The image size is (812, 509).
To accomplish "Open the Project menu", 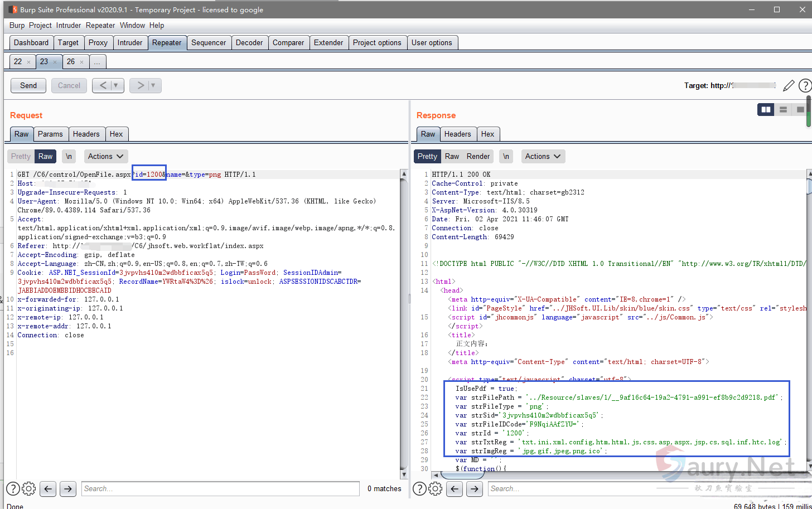I will (40, 25).
